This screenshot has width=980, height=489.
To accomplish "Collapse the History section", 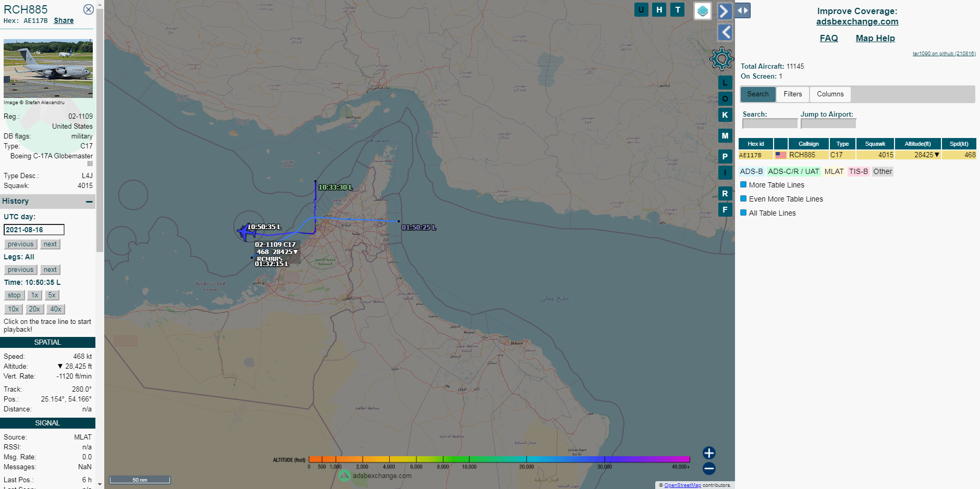I will pos(89,202).
